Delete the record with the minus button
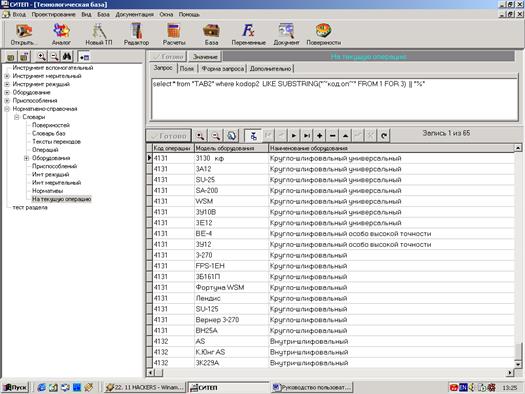 point(332,136)
